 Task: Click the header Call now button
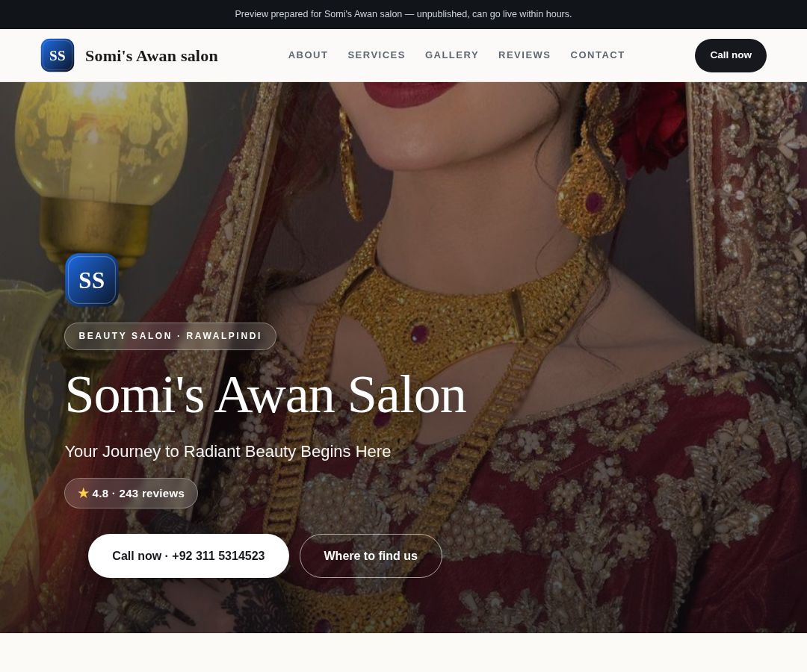(730, 55)
